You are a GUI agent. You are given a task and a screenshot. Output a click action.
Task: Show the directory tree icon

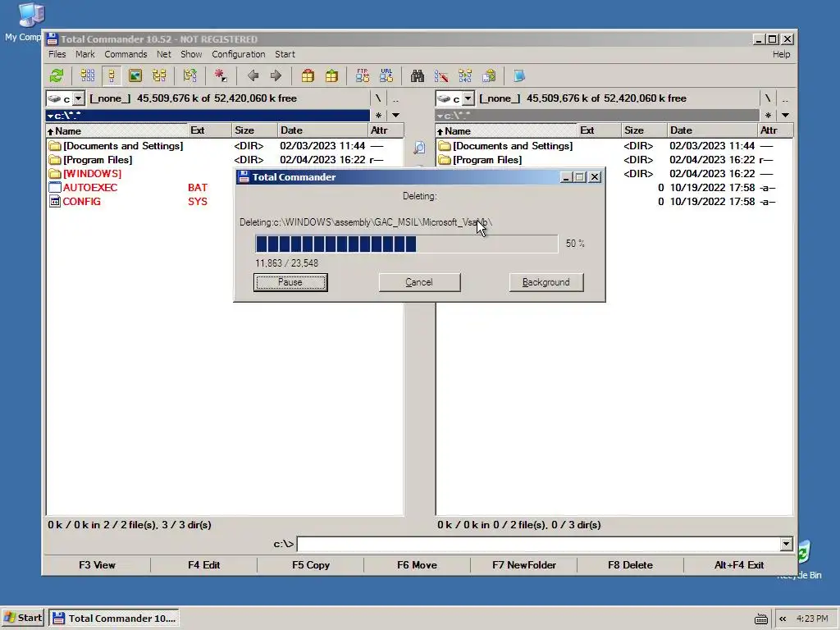pyautogui.click(x=159, y=75)
